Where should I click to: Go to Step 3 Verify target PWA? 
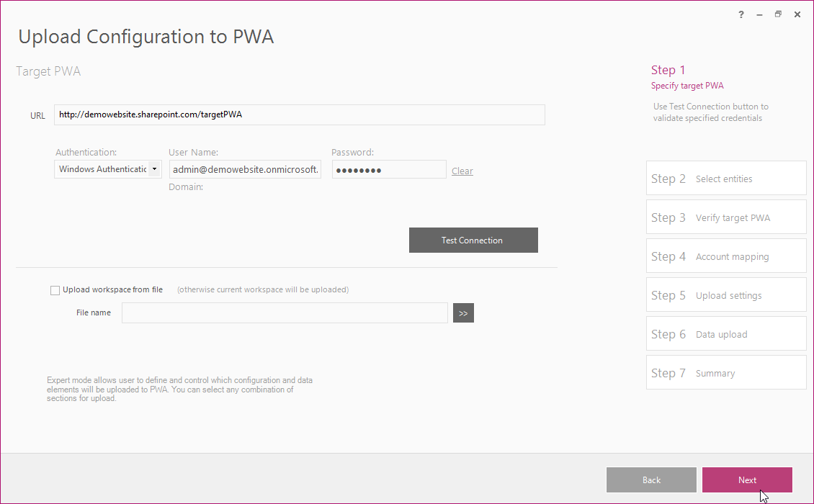point(725,217)
